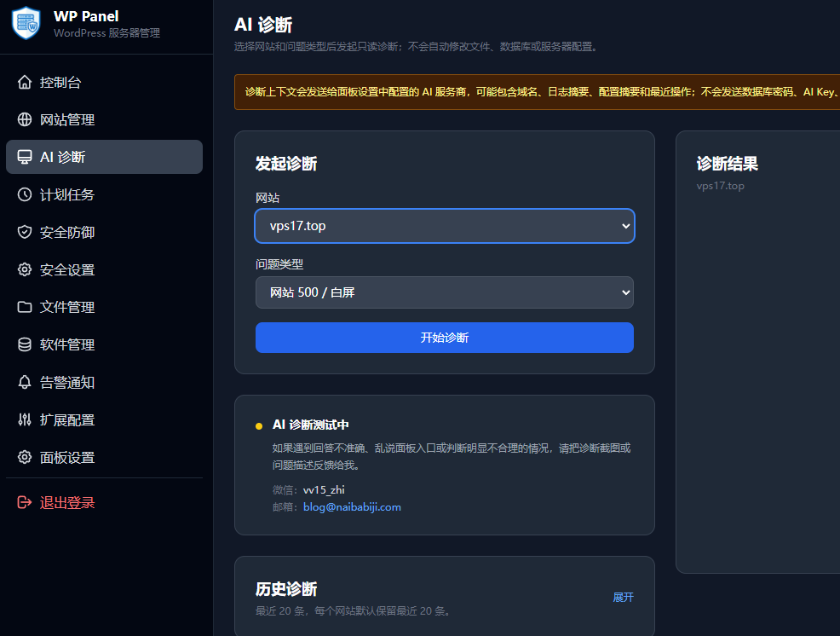840x636 pixels.
Task: Click the WP Panel title text
Action: [x=86, y=16]
